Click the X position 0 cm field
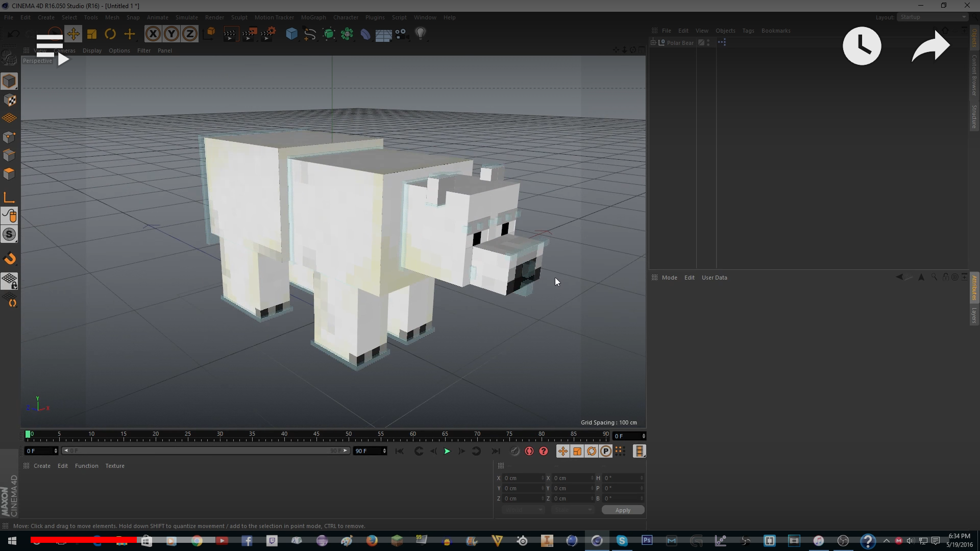Screen dimensions: 980x551 point(524,478)
